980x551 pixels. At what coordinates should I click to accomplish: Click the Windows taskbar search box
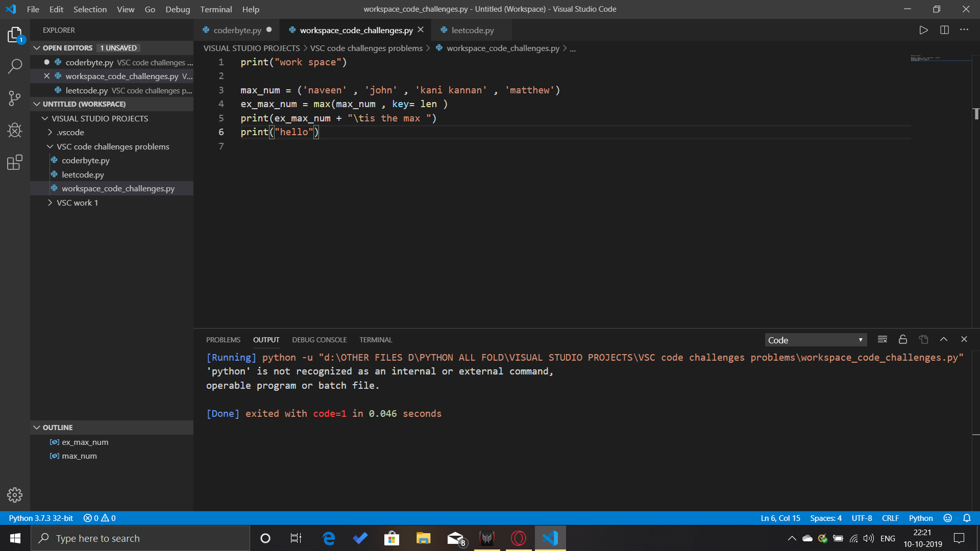click(x=140, y=538)
